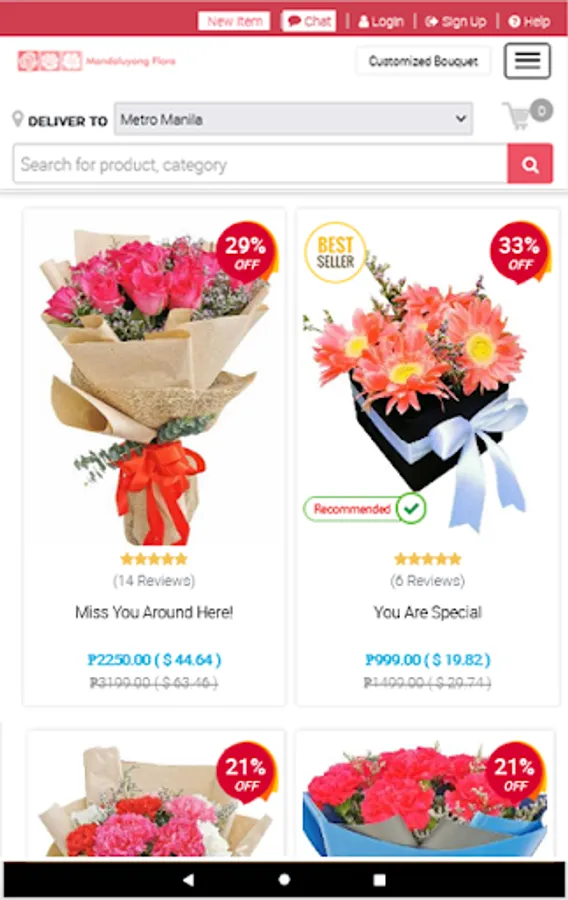The image size is (568, 900).
Task: Open the Login link
Action: pos(381,22)
